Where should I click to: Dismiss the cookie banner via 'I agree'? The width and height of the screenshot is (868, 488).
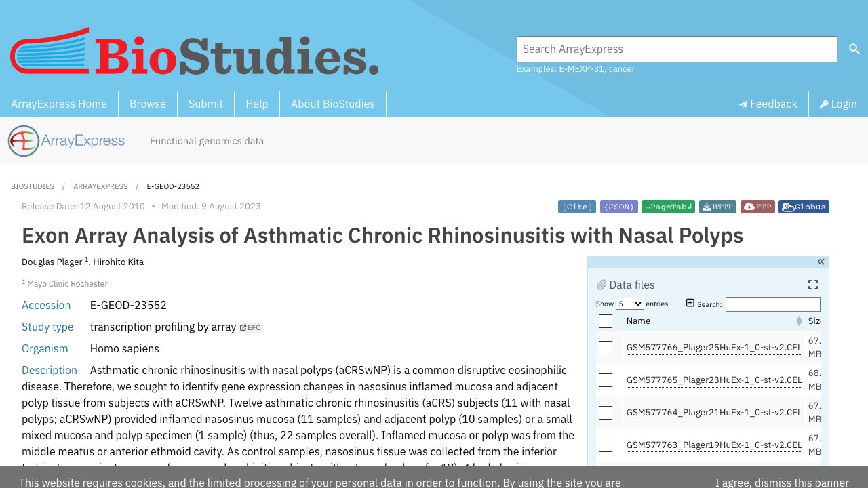click(x=782, y=483)
